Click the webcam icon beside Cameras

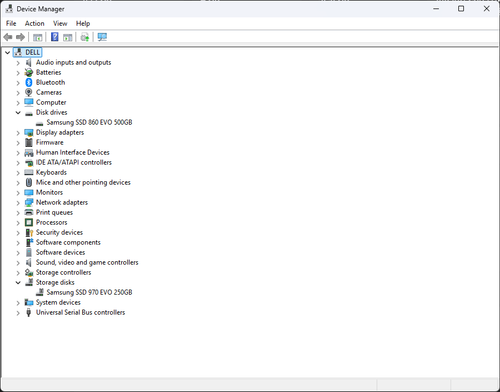point(29,92)
